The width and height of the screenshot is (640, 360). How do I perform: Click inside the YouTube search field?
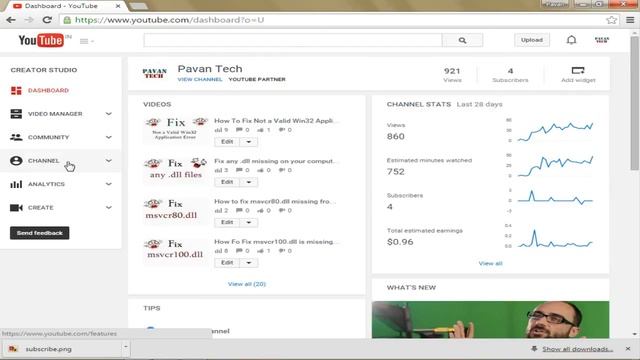293,40
